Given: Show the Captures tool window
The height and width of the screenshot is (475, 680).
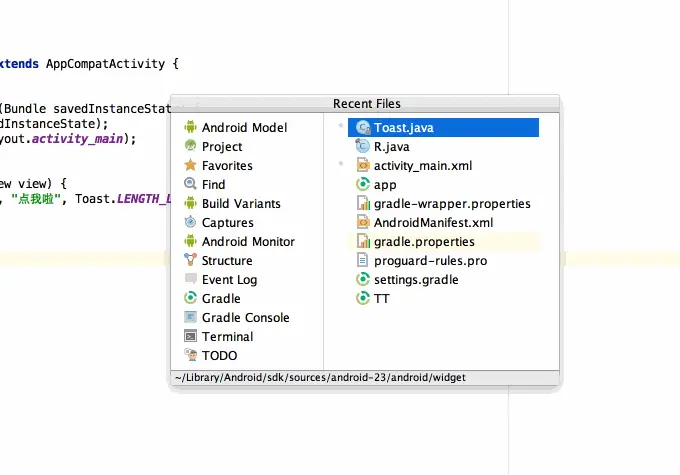Looking at the screenshot, I should pyautogui.click(x=219, y=223).
